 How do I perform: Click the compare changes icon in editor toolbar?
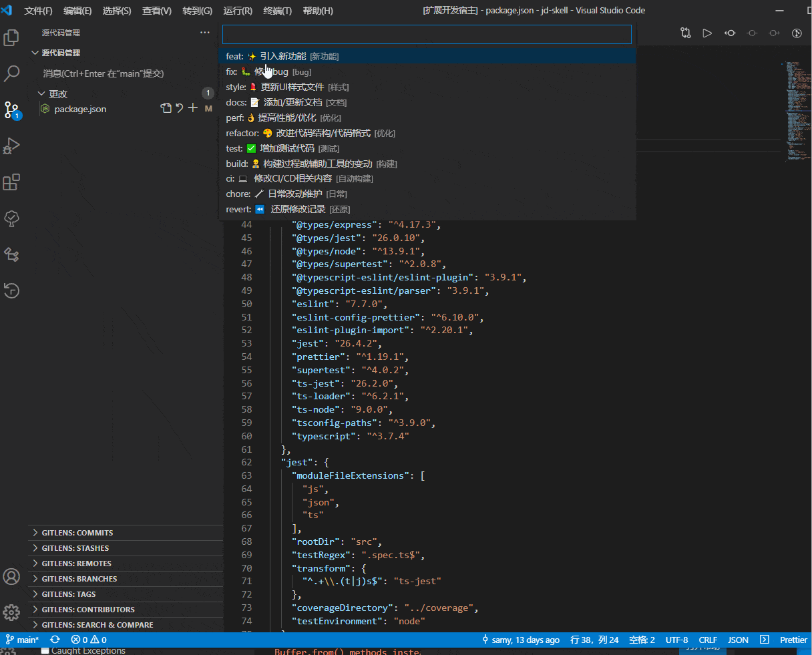[x=686, y=33]
